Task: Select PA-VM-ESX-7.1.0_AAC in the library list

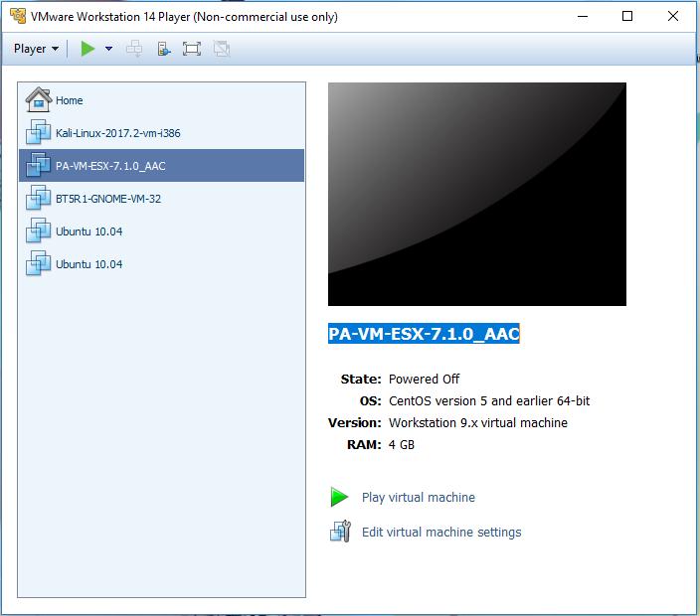Action: pyautogui.click(x=161, y=166)
